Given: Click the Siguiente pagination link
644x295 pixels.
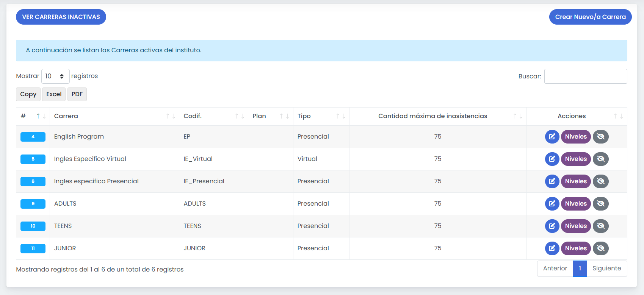Looking at the screenshot, I should click(x=606, y=268).
